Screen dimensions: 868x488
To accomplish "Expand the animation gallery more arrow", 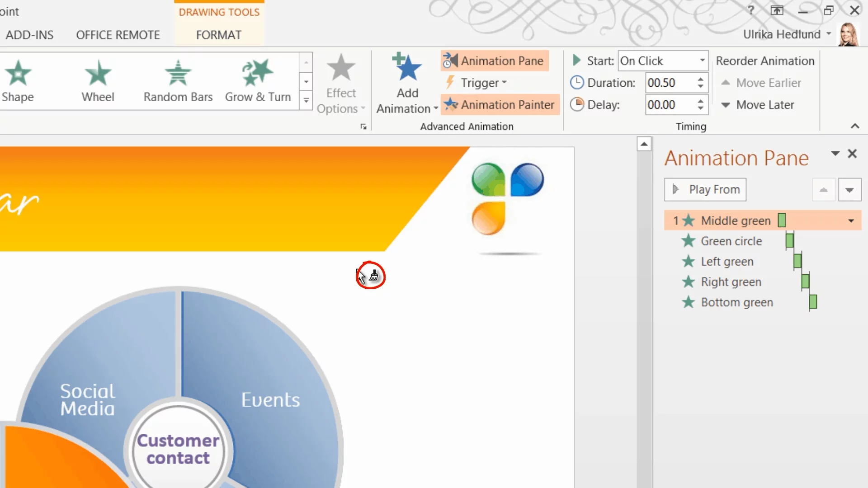I will coord(306,100).
